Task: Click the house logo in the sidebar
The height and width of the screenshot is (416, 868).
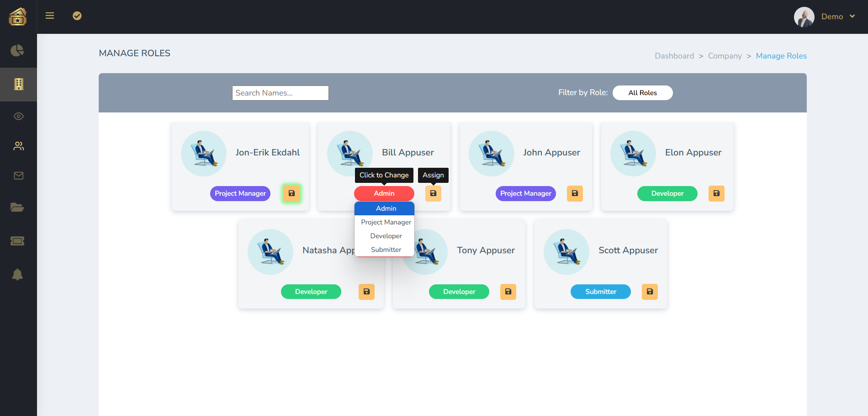Action: coord(18,16)
